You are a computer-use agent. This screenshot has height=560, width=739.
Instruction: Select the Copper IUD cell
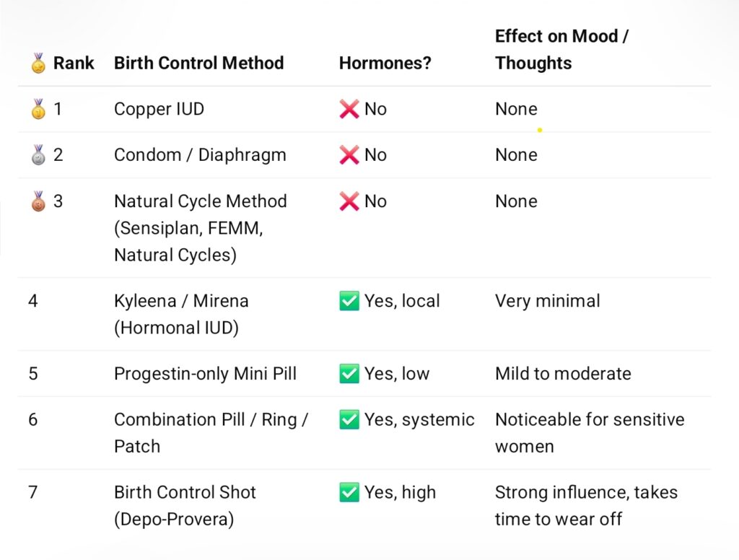(x=159, y=110)
